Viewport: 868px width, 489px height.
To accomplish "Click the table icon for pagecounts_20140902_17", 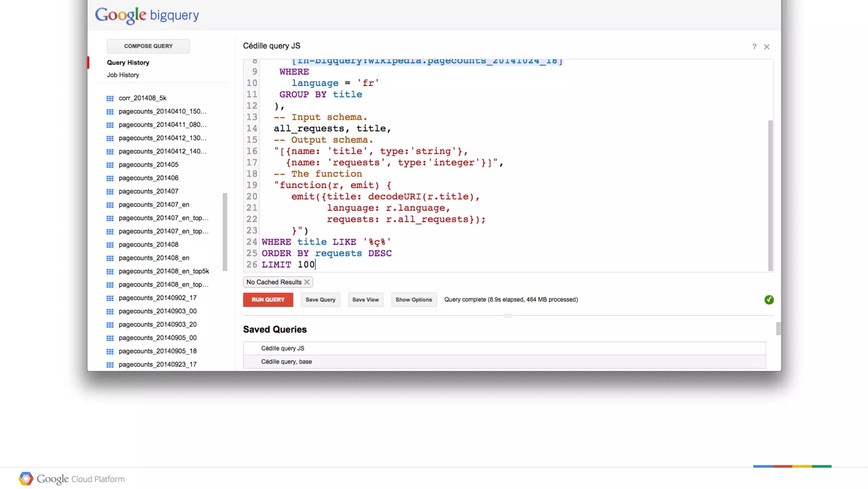I will 110,298.
